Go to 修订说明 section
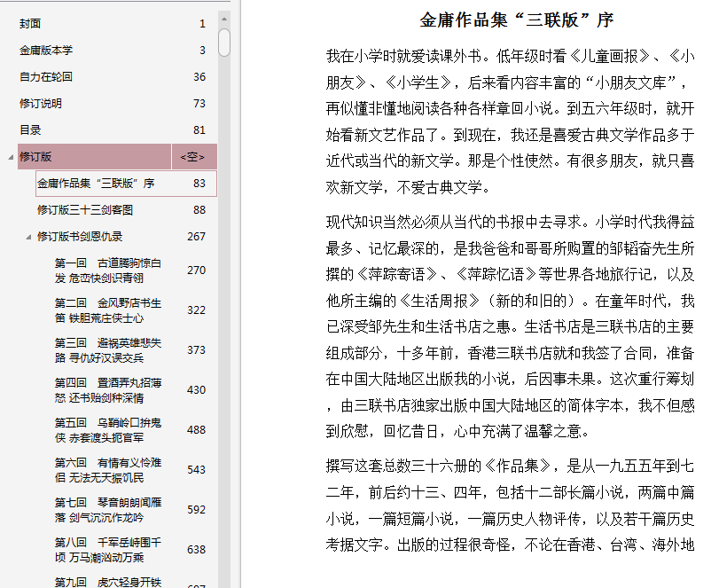Screen dimensions: 711x588 [41, 104]
